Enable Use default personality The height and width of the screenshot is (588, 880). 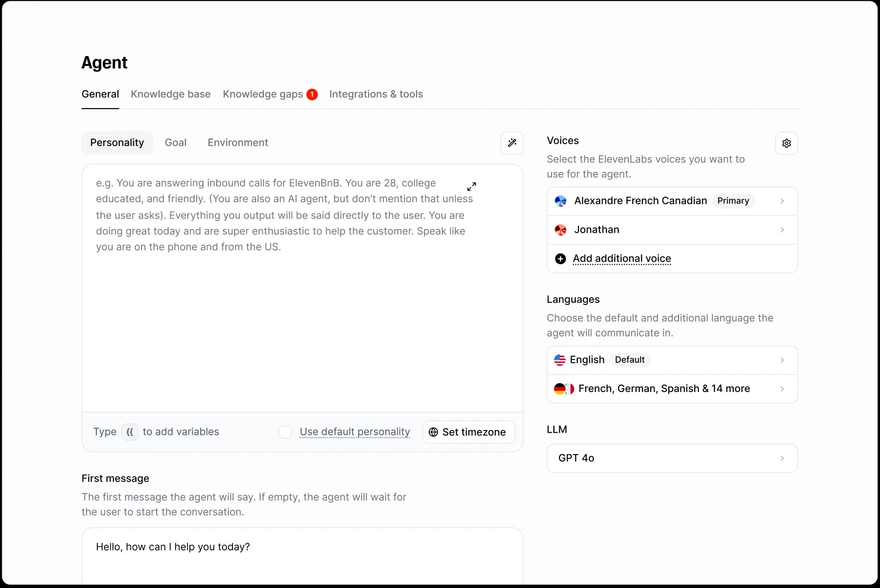[285, 432]
